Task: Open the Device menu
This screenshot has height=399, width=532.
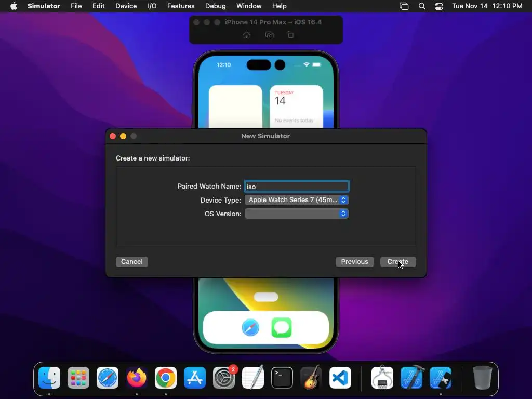Action: click(x=126, y=6)
